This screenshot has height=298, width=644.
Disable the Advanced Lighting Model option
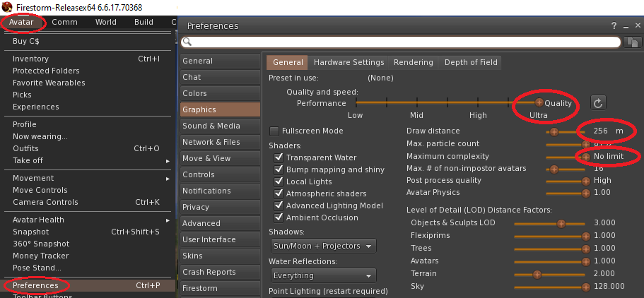pyautogui.click(x=279, y=205)
